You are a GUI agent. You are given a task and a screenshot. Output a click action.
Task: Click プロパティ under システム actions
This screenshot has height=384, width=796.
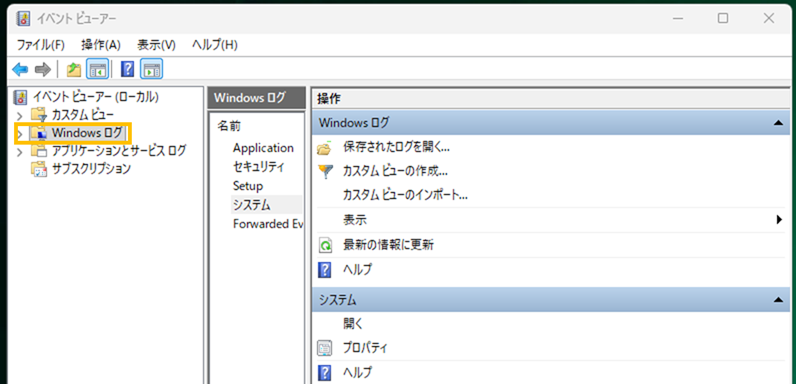coord(366,348)
